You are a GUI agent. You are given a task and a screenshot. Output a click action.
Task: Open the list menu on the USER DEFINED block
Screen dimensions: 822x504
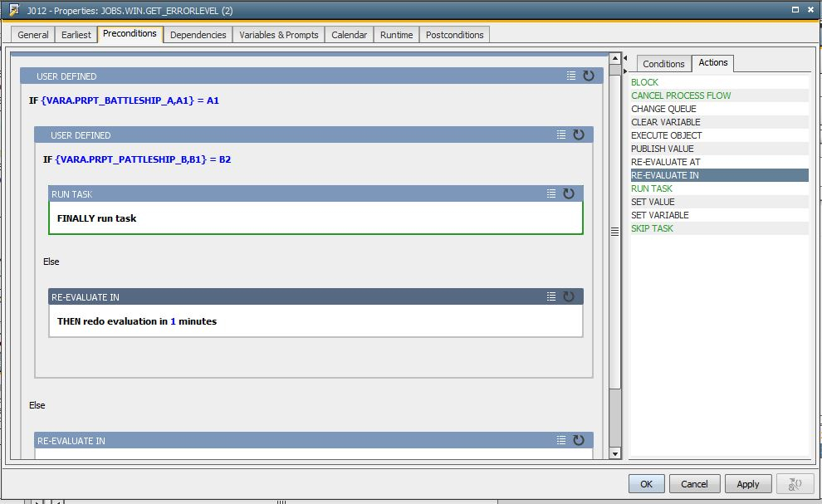tap(570, 76)
